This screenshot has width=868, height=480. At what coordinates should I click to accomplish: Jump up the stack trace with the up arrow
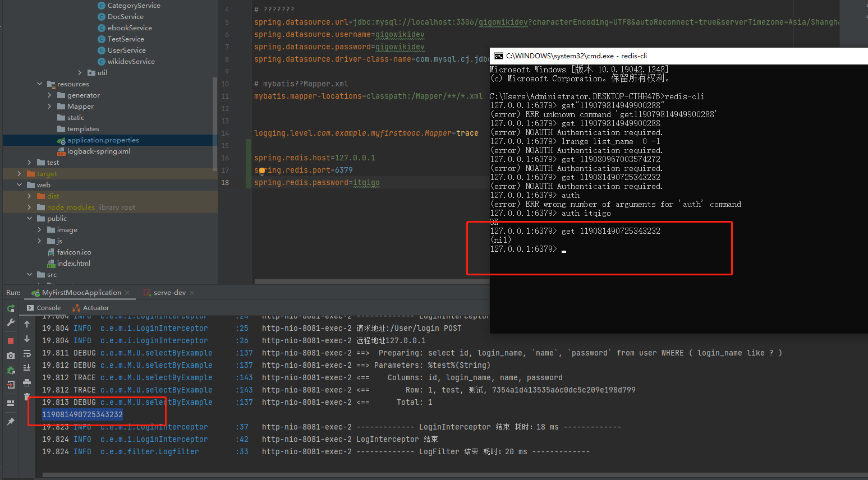(27, 324)
